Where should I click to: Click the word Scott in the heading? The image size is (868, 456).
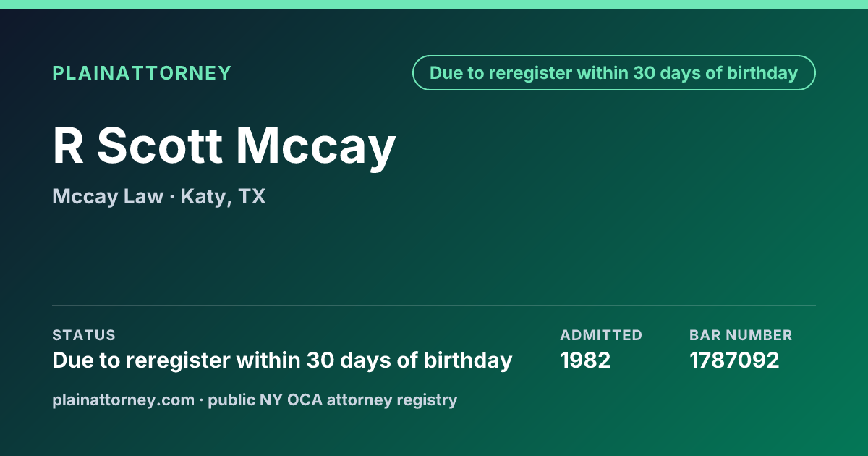point(160,146)
